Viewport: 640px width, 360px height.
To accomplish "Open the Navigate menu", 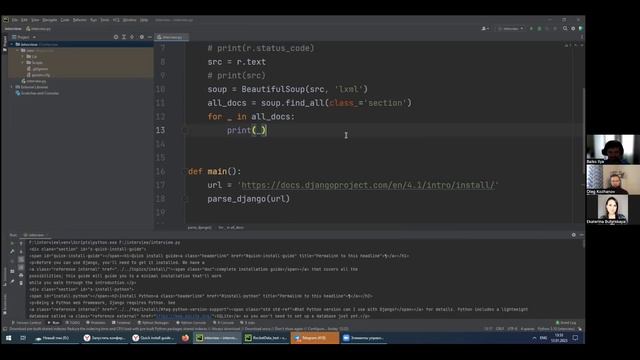I will 50,20.
